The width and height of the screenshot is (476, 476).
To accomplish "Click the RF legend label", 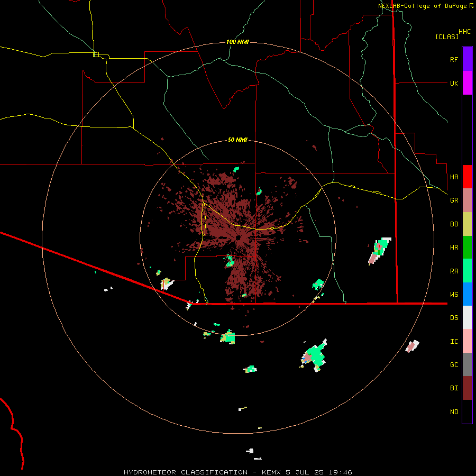I will tap(454, 59).
